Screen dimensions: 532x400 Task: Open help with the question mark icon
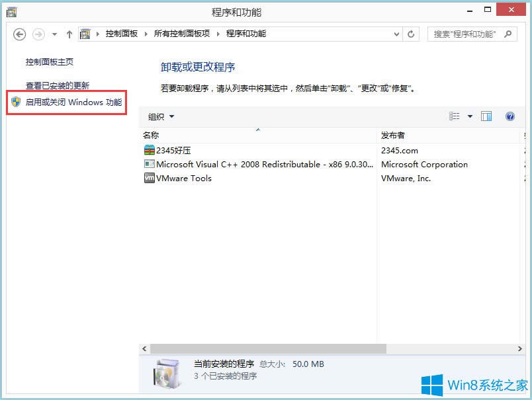click(510, 116)
